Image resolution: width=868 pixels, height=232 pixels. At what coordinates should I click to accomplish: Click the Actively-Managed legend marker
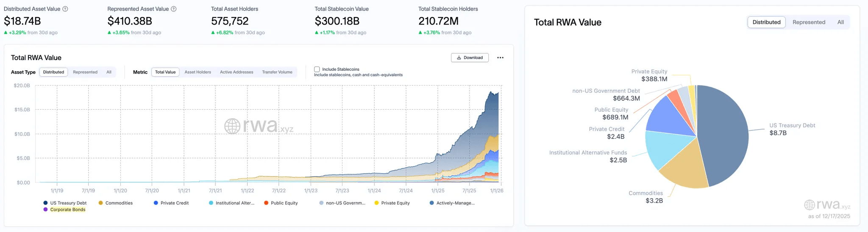[432, 203]
